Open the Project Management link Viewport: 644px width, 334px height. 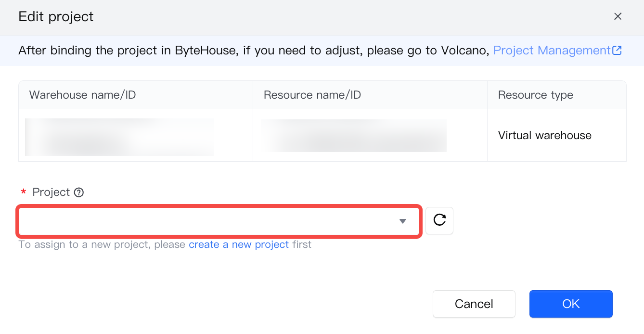pos(552,51)
